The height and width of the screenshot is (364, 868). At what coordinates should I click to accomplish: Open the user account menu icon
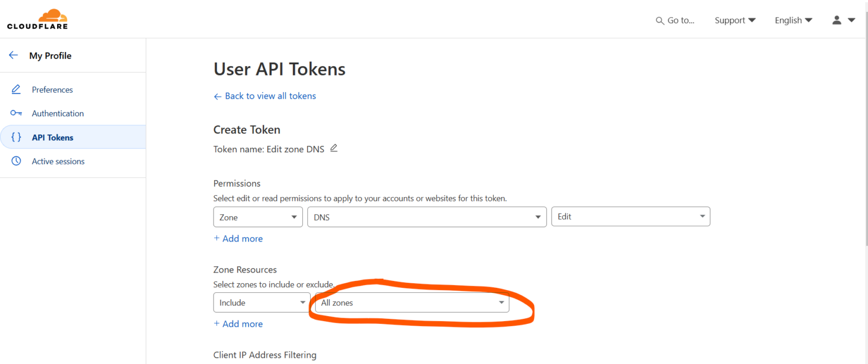click(x=836, y=20)
